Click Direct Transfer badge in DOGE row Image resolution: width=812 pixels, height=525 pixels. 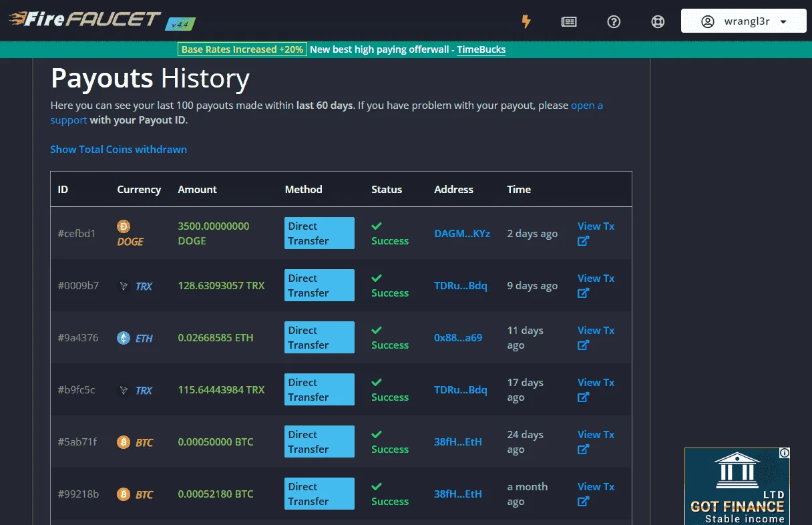319,233
